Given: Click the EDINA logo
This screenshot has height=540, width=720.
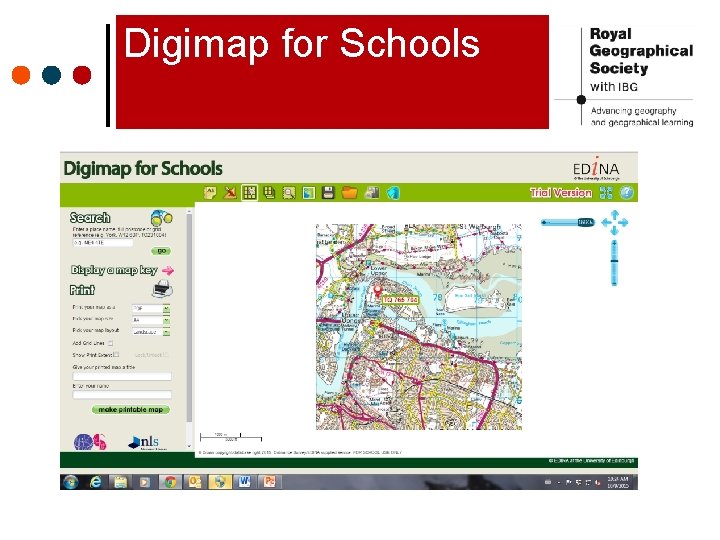Looking at the screenshot, I should 596,168.
